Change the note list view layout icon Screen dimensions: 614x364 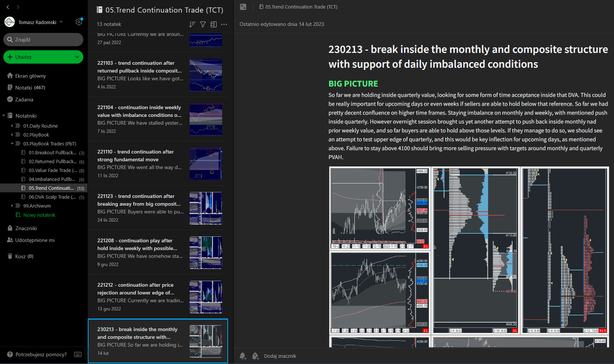coord(214,24)
